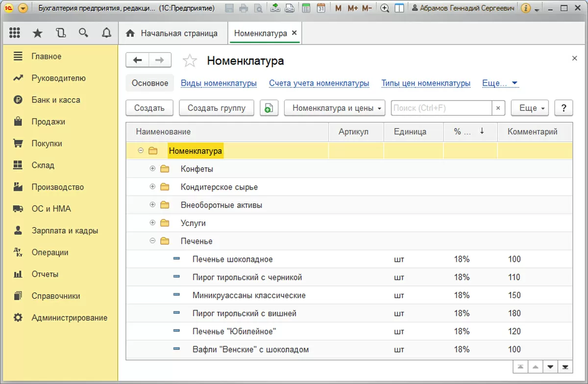Open the Номенклатура и цены dropdown
588x384 pixels.
click(x=335, y=108)
